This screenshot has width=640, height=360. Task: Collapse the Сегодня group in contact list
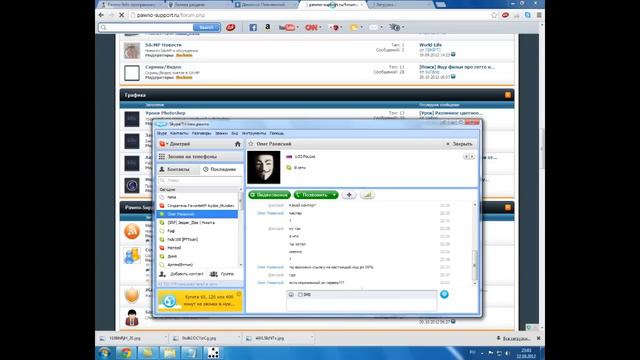tap(167, 189)
